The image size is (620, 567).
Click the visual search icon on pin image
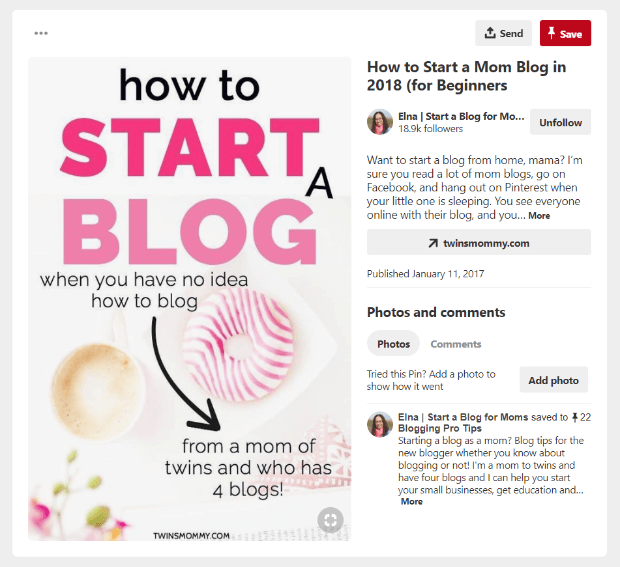tap(331, 520)
